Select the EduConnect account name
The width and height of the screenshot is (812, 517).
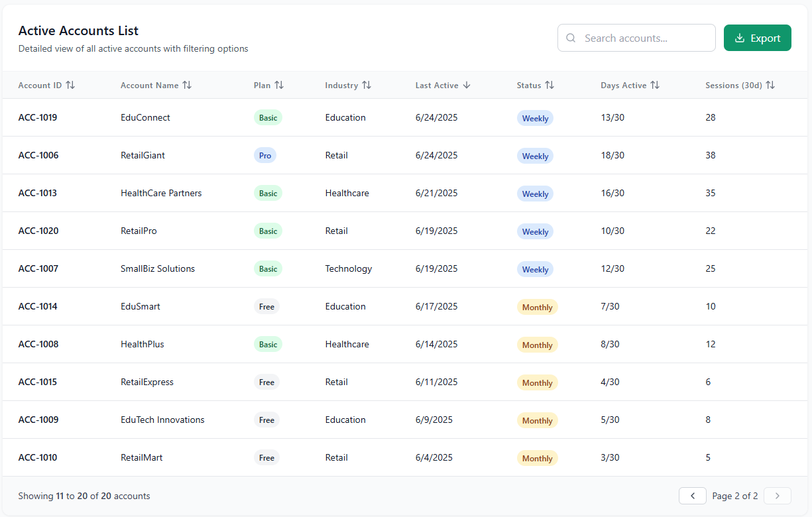(145, 117)
